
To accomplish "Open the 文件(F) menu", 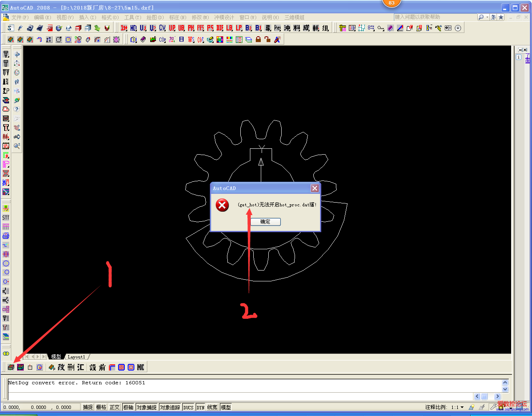I will (x=20, y=18).
